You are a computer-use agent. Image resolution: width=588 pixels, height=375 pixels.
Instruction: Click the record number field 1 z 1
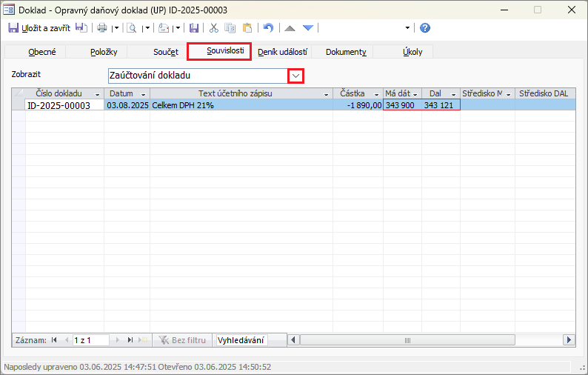point(91,340)
